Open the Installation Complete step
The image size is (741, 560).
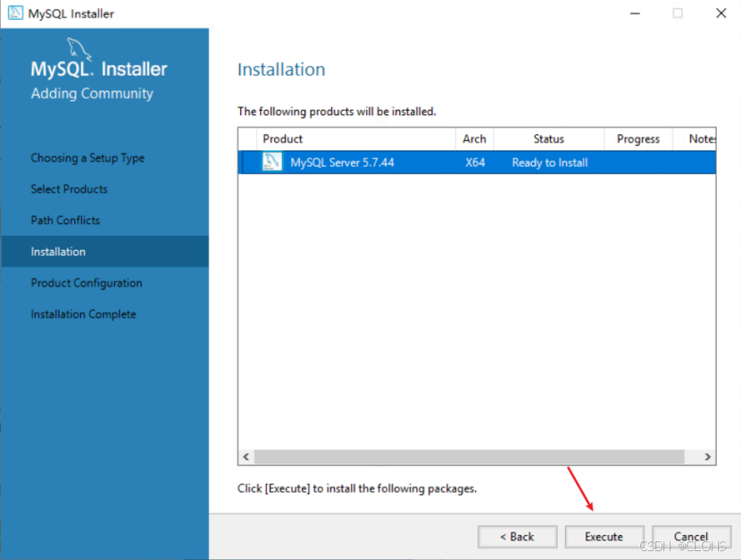point(83,313)
